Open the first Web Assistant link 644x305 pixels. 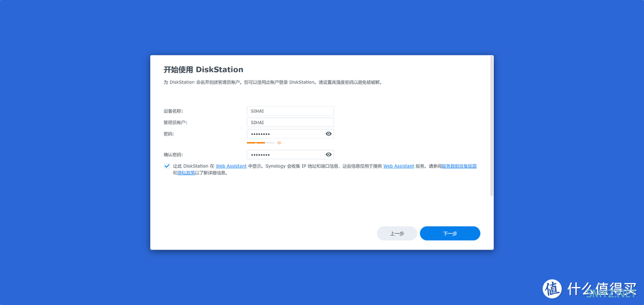point(231,166)
